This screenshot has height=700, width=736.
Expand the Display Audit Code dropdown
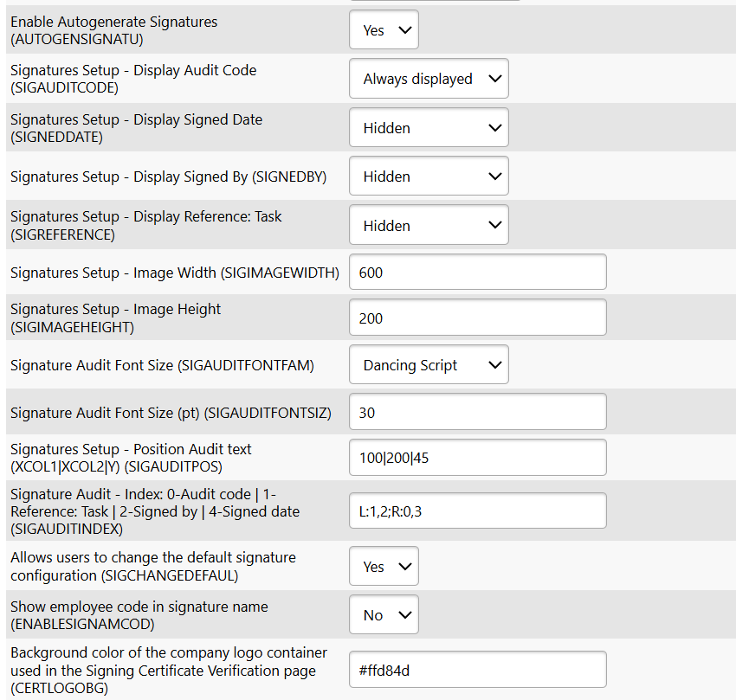[429, 79]
